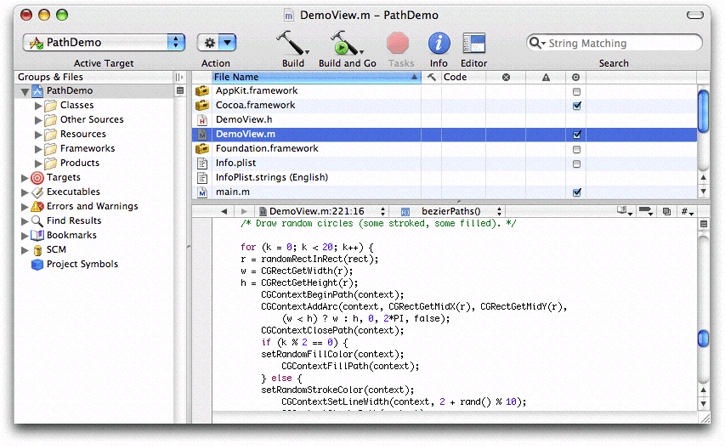Expand the Classes folder
Viewport: 725px width, 446px height.
(39, 105)
